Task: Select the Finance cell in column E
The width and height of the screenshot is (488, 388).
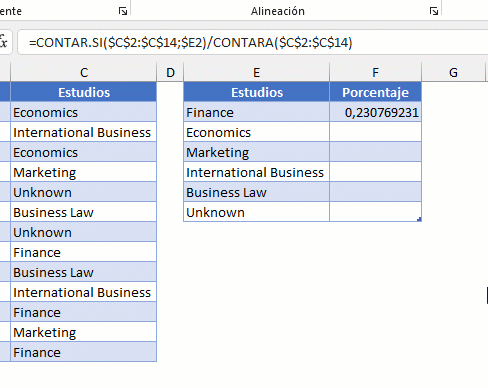Action: click(256, 112)
